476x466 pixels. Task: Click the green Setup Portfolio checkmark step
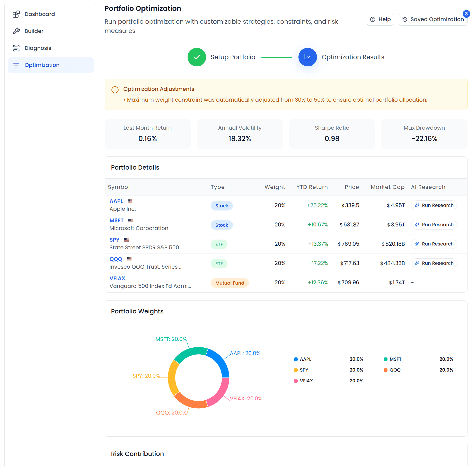point(197,57)
